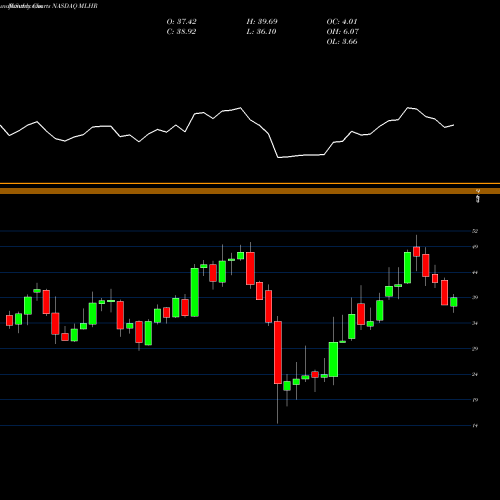This screenshot has height=500, width=500.
Task: Click the tallest red candle dropping to 24
Action: pyautogui.click(x=278, y=352)
